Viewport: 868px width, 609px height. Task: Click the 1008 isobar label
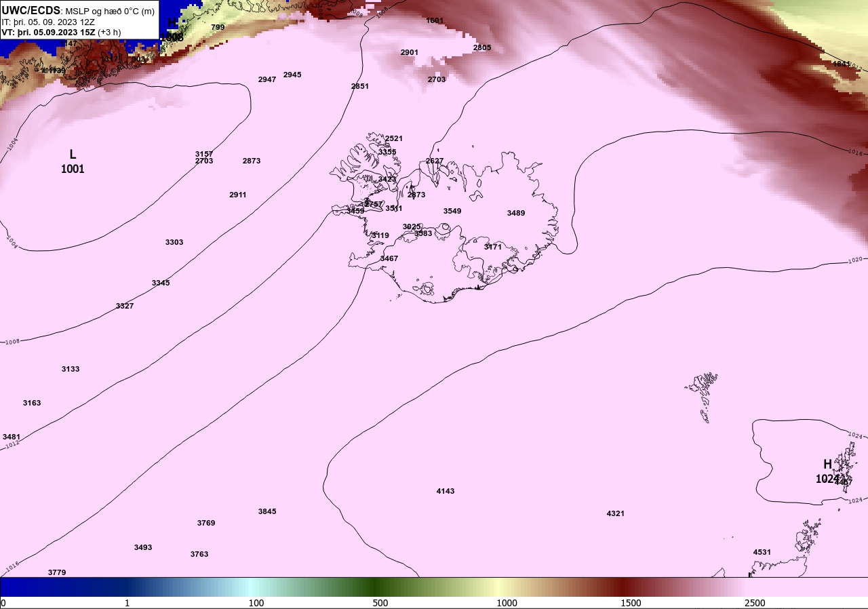(x=12, y=342)
